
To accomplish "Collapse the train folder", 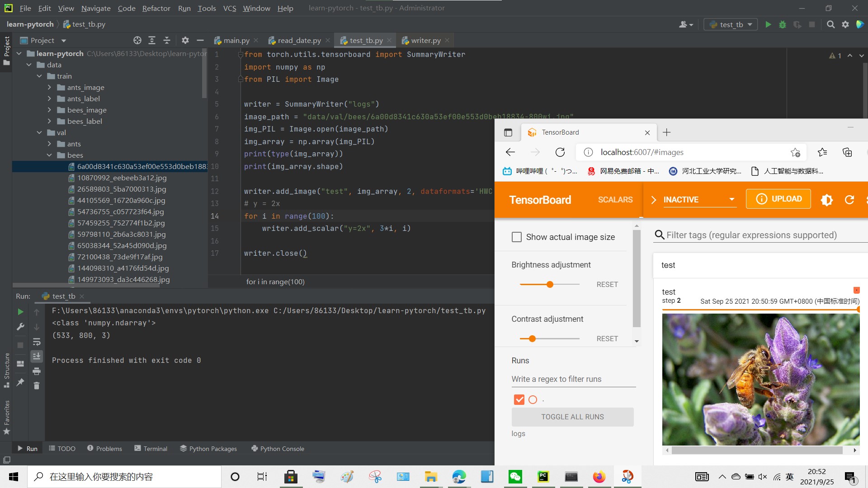I will (39, 76).
